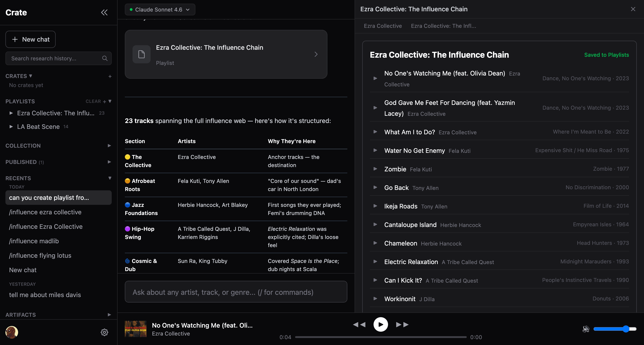Open "Saved to Playlists" link
644x345 pixels.
[606, 55]
